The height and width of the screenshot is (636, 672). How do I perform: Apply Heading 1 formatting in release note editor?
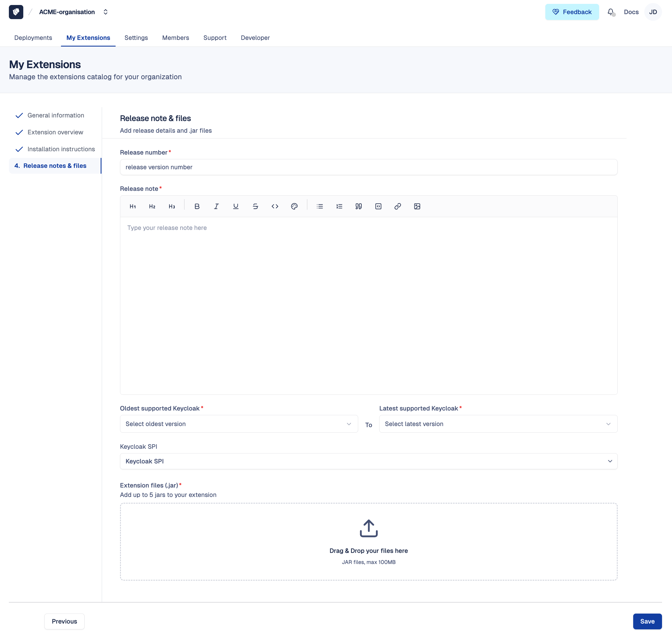point(133,206)
